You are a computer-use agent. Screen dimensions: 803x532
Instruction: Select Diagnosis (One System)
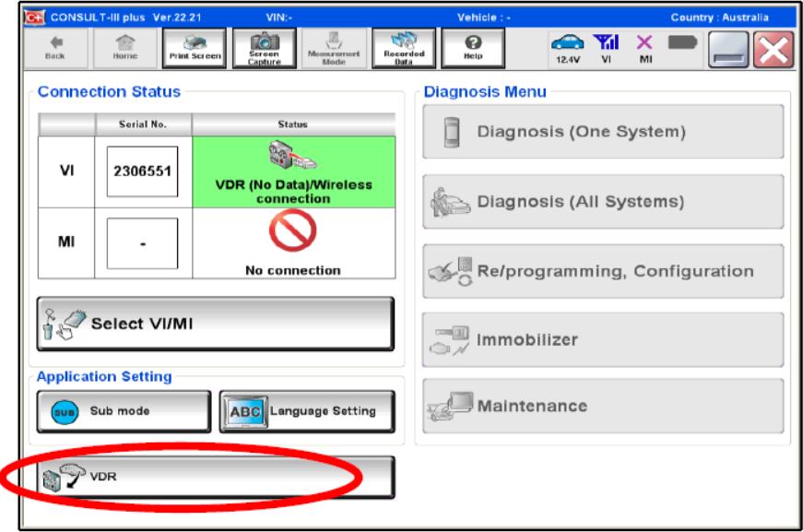pyautogui.click(x=603, y=132)
